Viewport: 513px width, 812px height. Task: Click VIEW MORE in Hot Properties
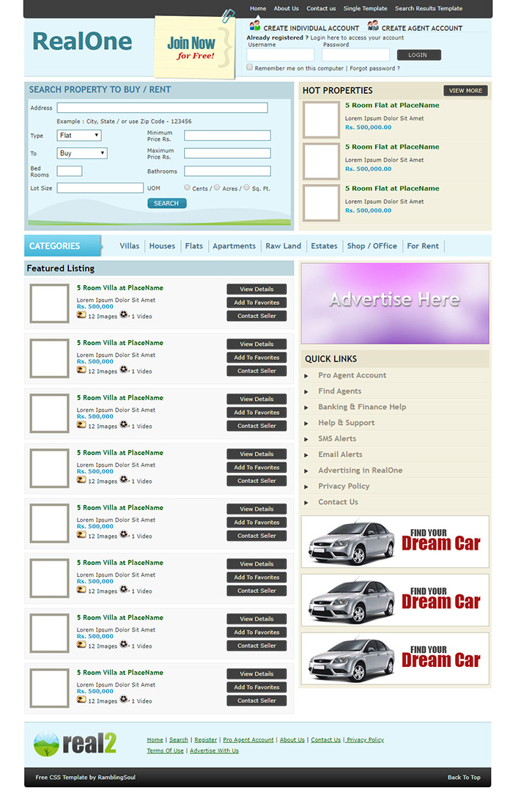coord(465,91)
